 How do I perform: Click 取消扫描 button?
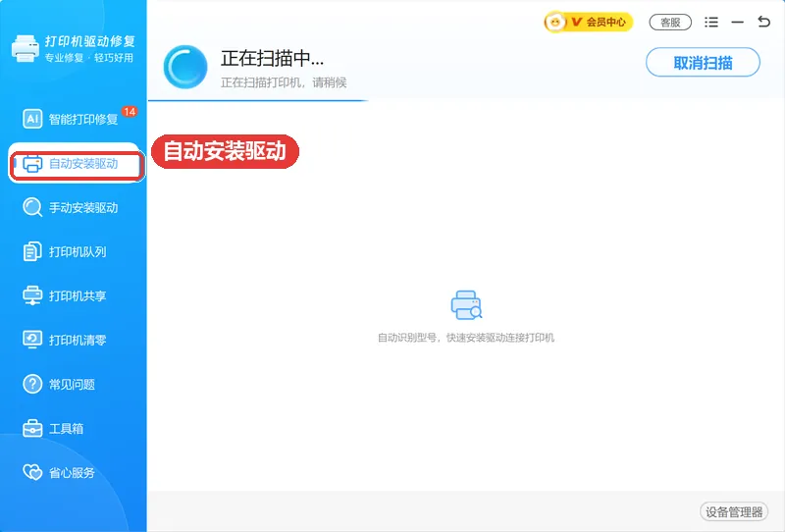703,63
